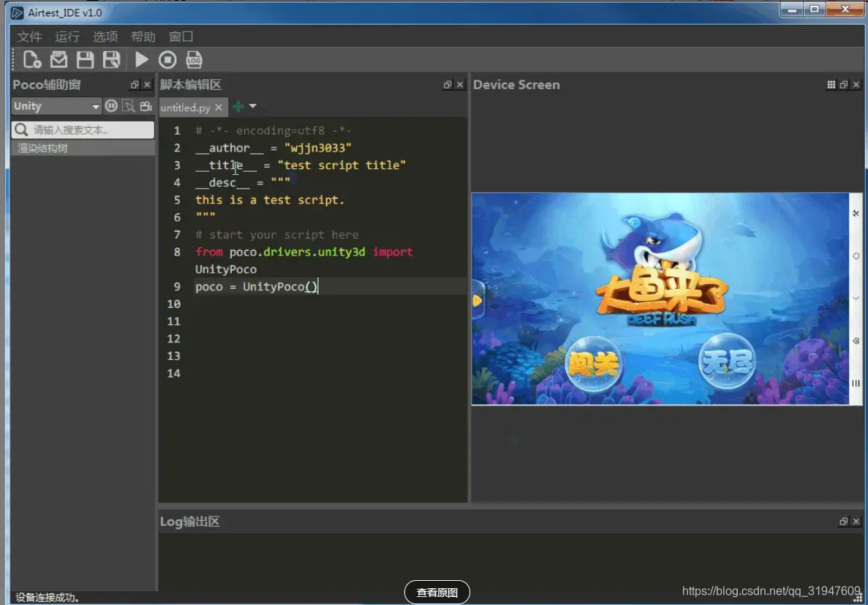Tap the 闯关 bubble in the game
The image size is (868, 605).
click(594, 364)
